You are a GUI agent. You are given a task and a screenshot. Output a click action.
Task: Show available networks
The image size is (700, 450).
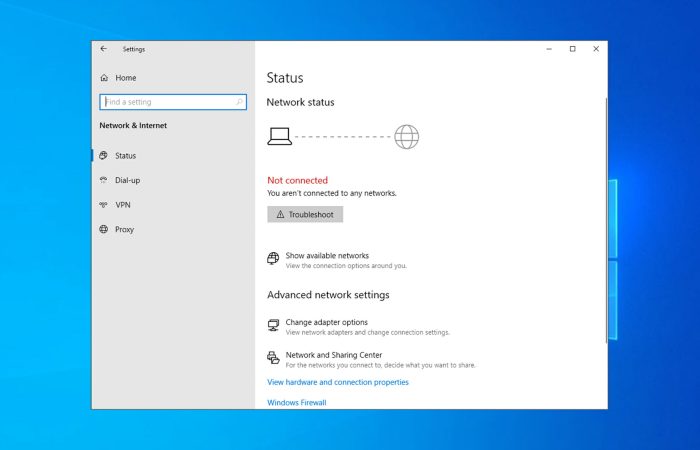(327, 255)
